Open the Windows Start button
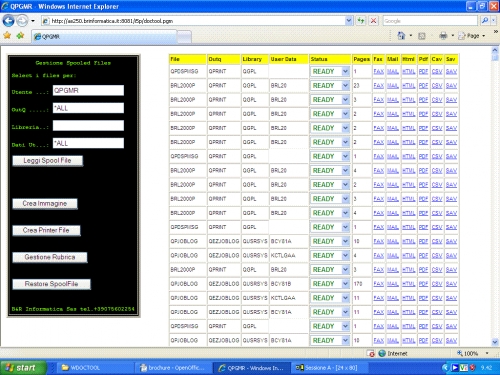This screenshot has width=500, height=375. pyautogui.click(x=23, y=368)
